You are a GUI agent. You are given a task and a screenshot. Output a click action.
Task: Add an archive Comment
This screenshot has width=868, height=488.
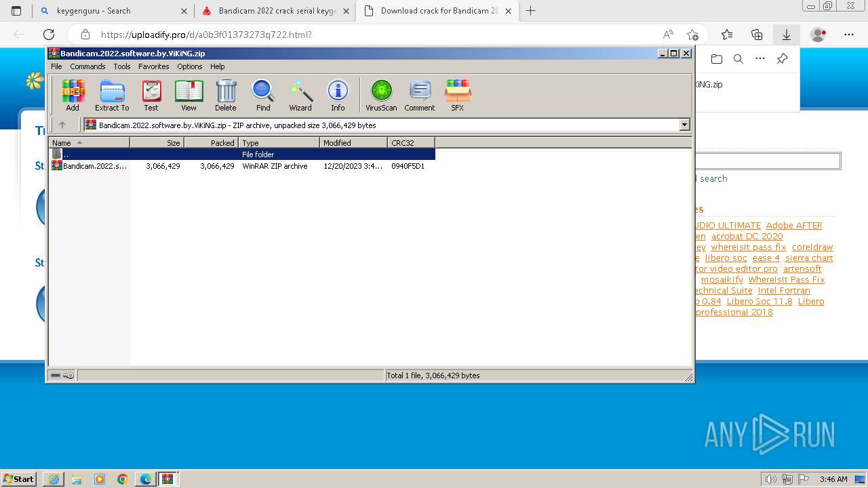pyautogui.click(x=420, y=95)
